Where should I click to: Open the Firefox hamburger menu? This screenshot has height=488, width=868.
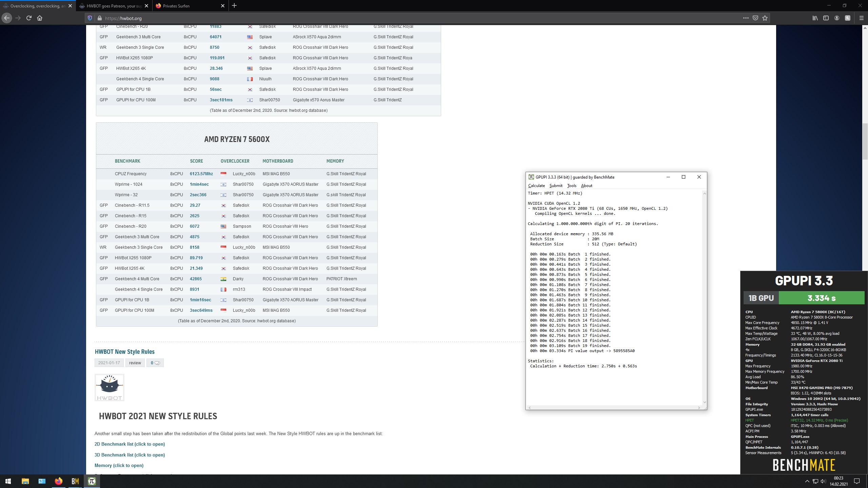[861, 18]
